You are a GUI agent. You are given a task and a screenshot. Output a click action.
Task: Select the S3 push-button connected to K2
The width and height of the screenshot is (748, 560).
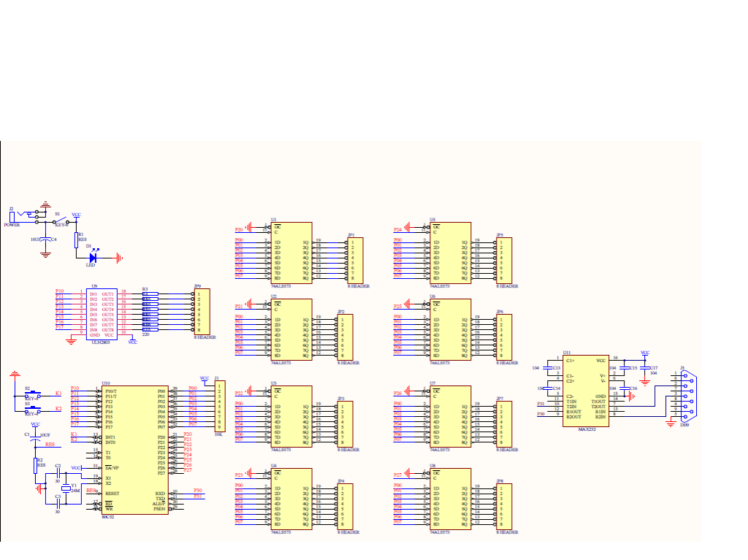(x=32, y=410)
